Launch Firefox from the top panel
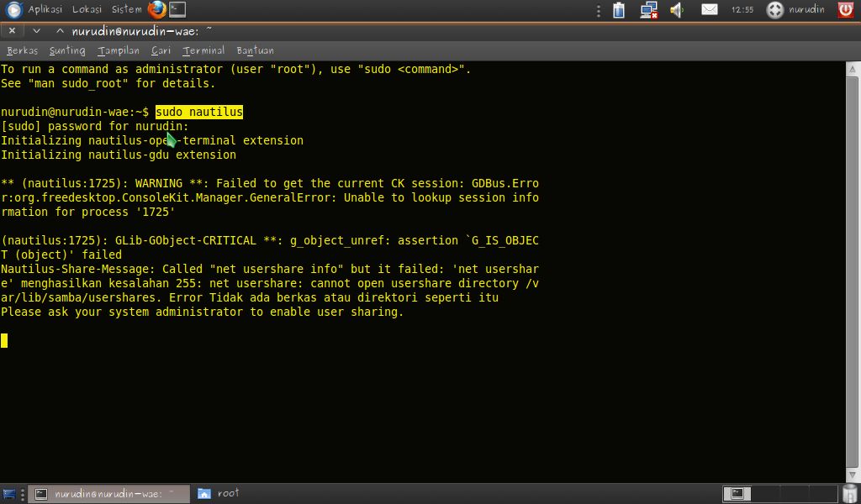 pyautogui.click(x=157, y=9)
